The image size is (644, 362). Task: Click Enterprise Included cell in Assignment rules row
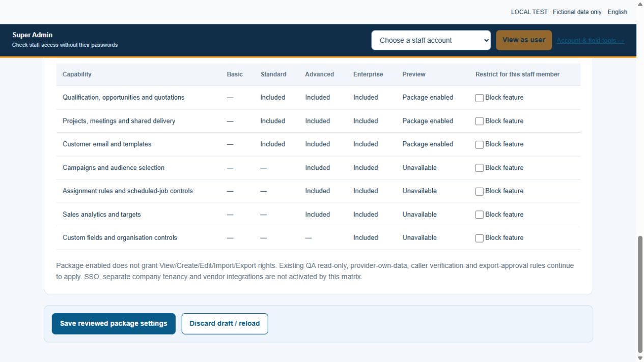tap(366, 191)
